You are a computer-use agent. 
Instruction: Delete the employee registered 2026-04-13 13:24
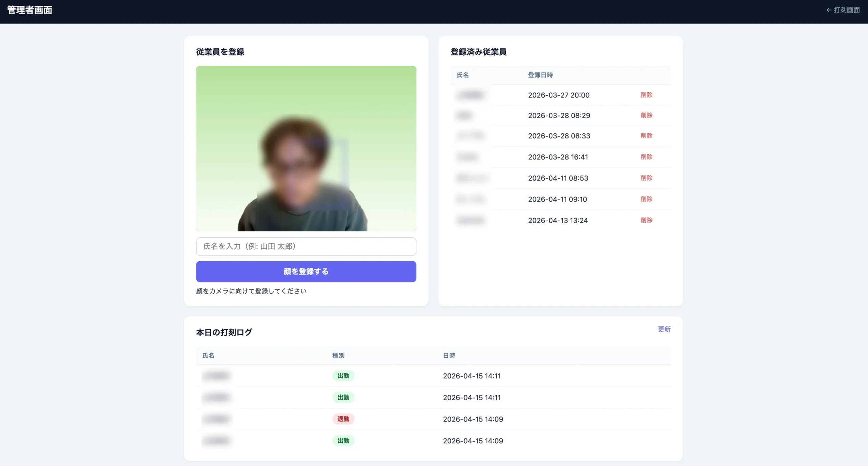646,220
